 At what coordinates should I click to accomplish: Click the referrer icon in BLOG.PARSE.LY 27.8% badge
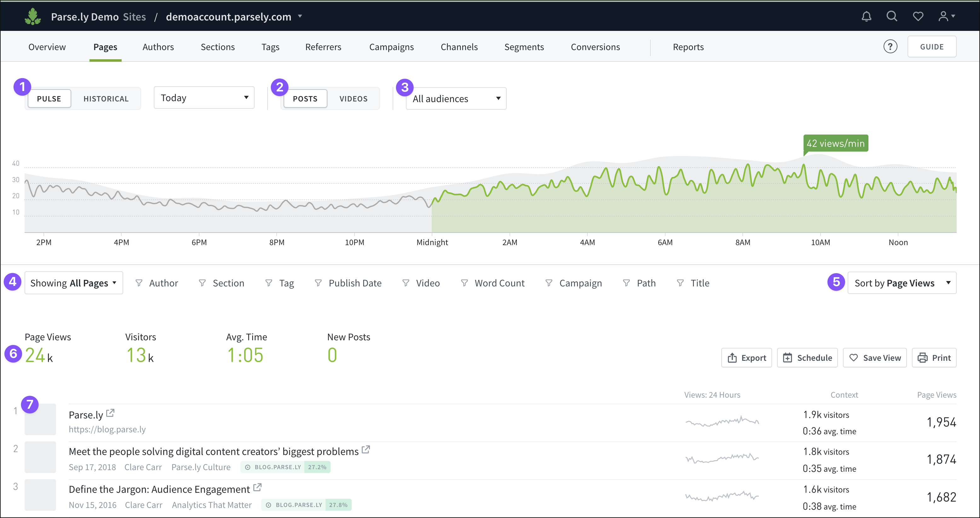pos(268,505)
